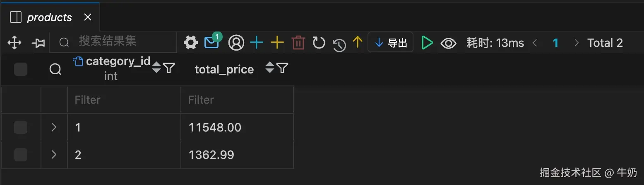Click the 导出 export button
Image resolution: width=644 pixels, height=185 pixels.
click(x=390, y=42)
